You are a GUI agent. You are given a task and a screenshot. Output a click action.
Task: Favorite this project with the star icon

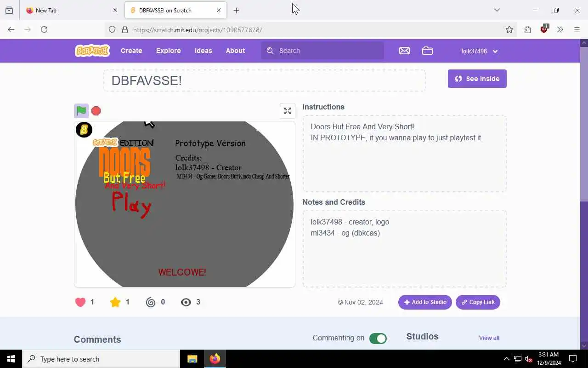click(115, 302)
